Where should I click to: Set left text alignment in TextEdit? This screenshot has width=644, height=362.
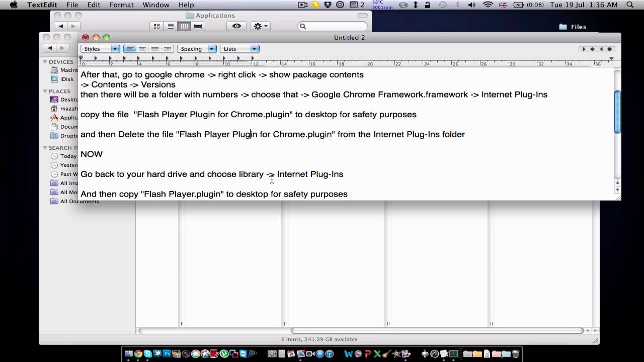click(130, 49)
